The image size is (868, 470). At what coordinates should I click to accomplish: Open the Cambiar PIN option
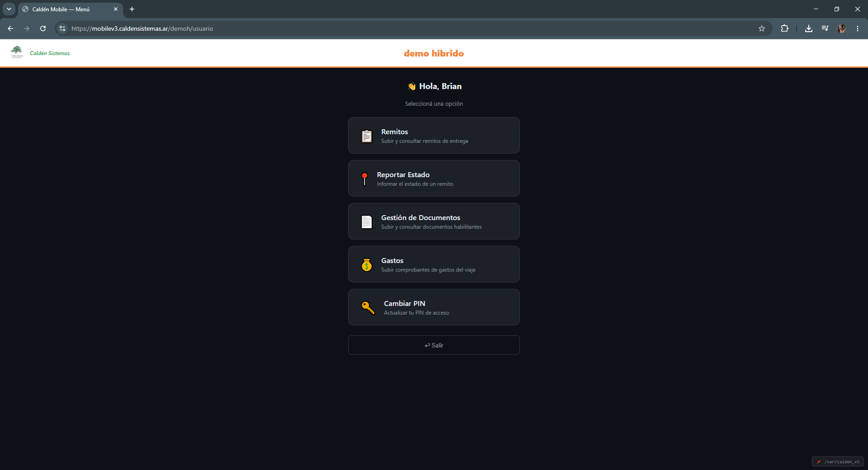434,307
